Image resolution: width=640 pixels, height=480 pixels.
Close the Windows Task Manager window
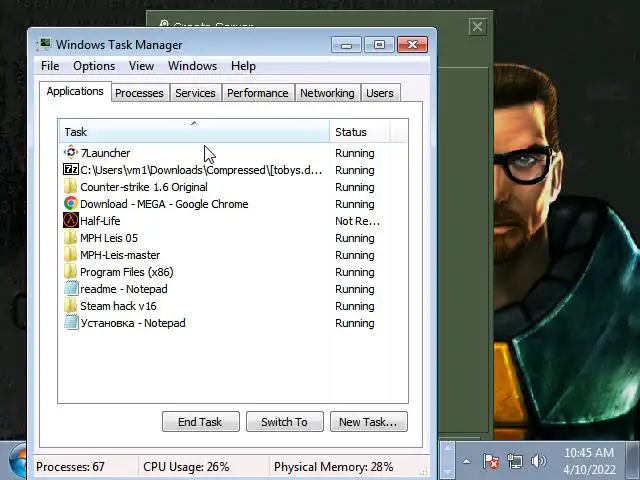click(x=412, y=44)
